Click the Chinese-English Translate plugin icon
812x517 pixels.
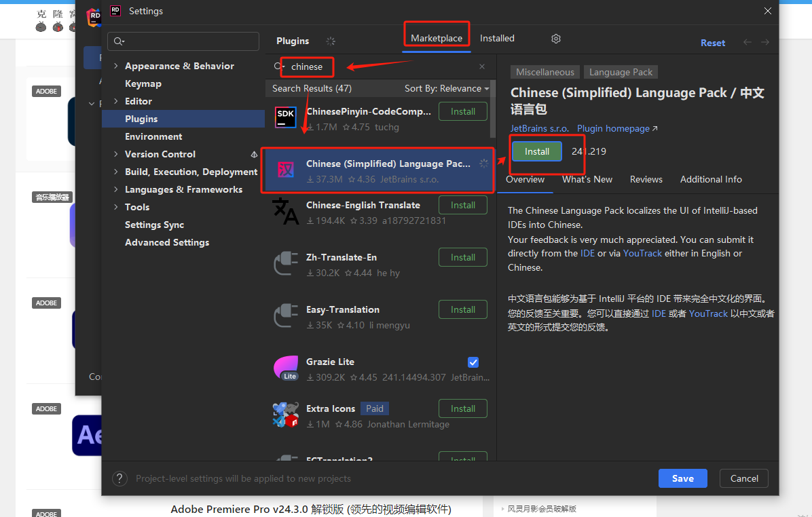click(285, 211)
